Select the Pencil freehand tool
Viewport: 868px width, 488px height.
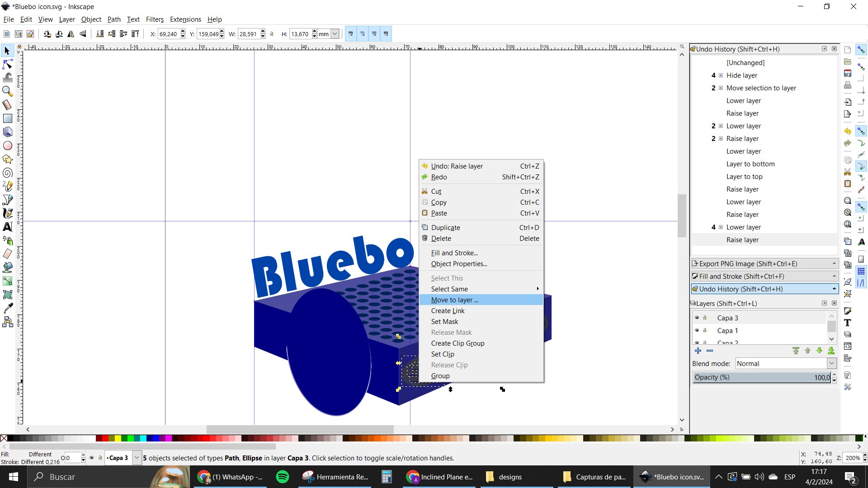tap(7, 186)
